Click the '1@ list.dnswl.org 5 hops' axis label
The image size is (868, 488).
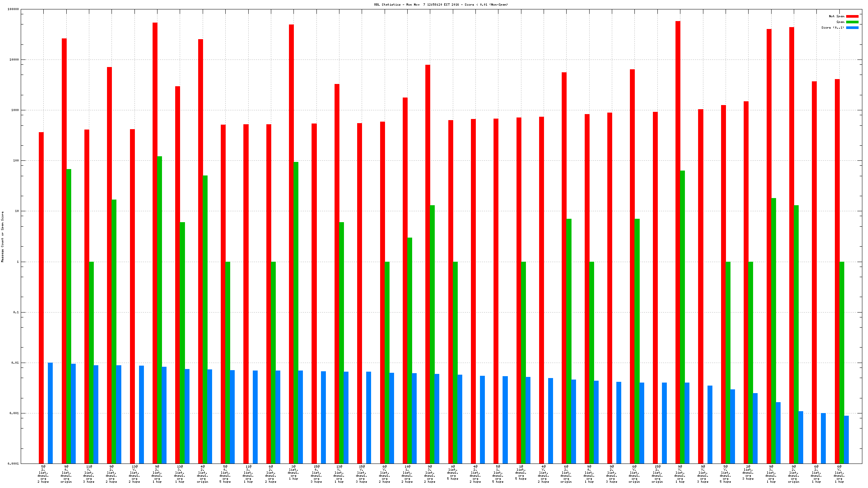coord(521,473)
